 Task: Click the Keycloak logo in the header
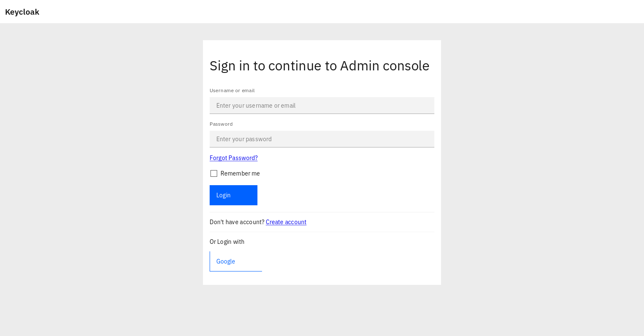tap(22, 12)
